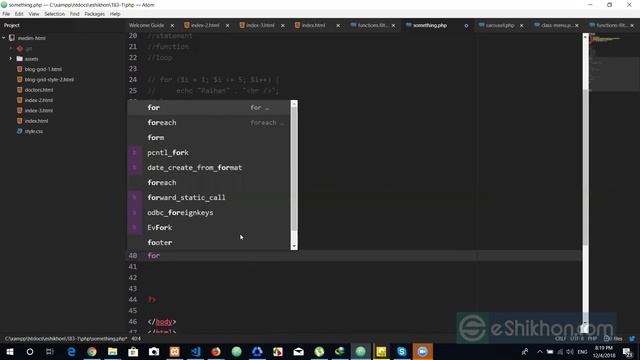Screen dimensions: 640x360
Task: Switch to the class-menu.php tab
Action: (556, 25)
